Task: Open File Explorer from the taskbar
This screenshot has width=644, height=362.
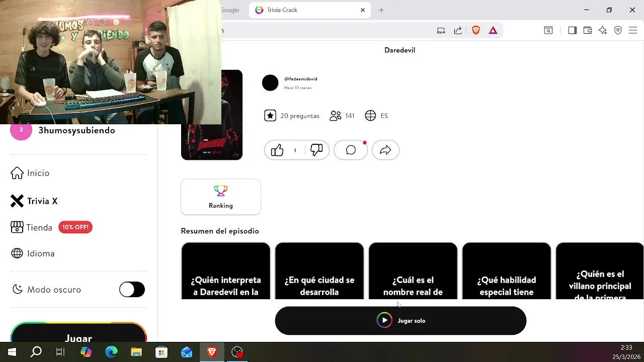Action: pos(136,352)
